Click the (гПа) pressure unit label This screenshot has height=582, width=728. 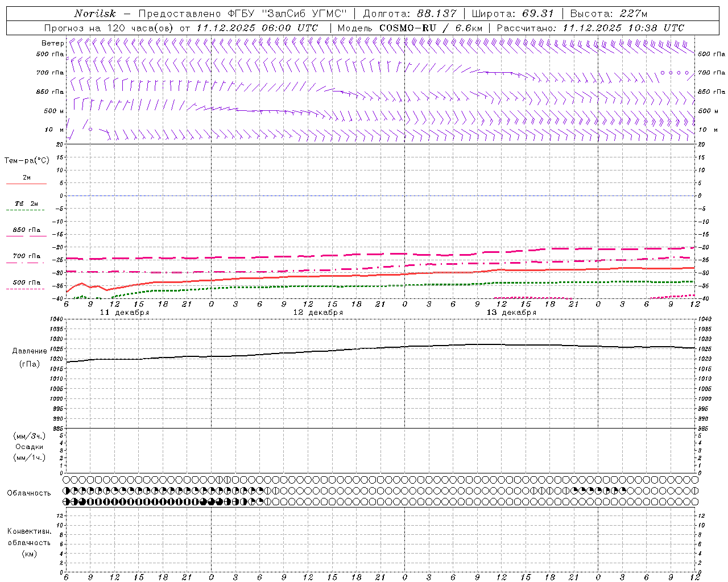[30, 364]
